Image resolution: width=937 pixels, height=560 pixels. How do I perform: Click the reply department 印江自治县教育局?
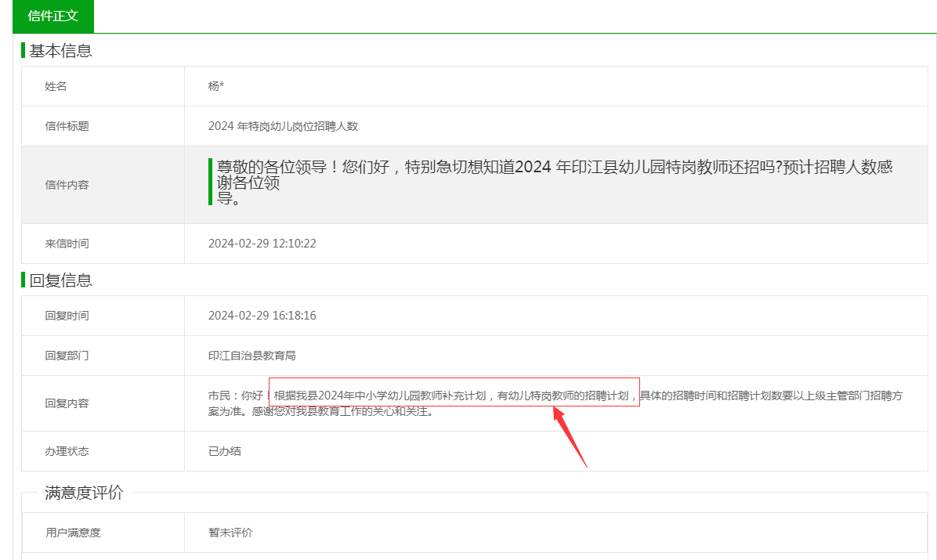pos(251,356)
